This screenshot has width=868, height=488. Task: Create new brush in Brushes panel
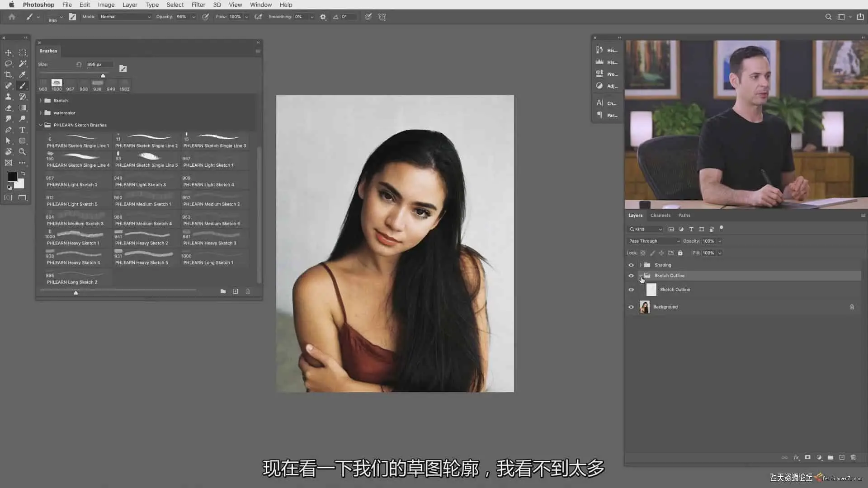(235, 291)
